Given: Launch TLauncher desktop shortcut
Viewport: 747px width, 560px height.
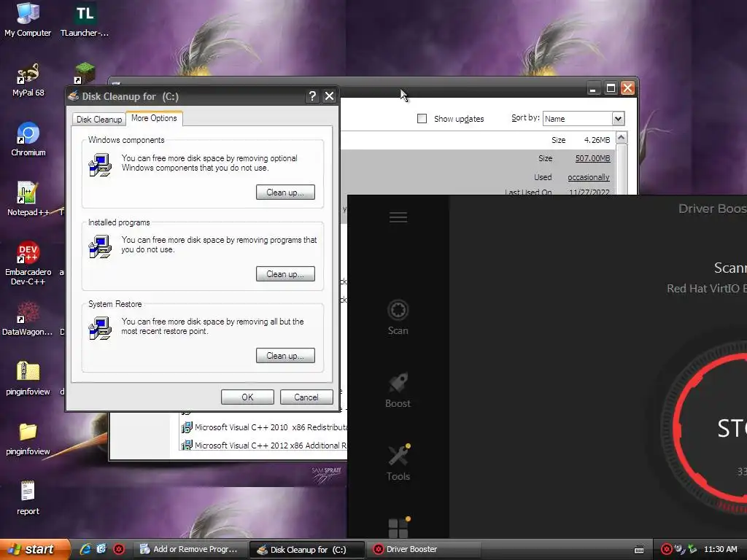Looking at the screenshot, I should click(x=85, y=19).
